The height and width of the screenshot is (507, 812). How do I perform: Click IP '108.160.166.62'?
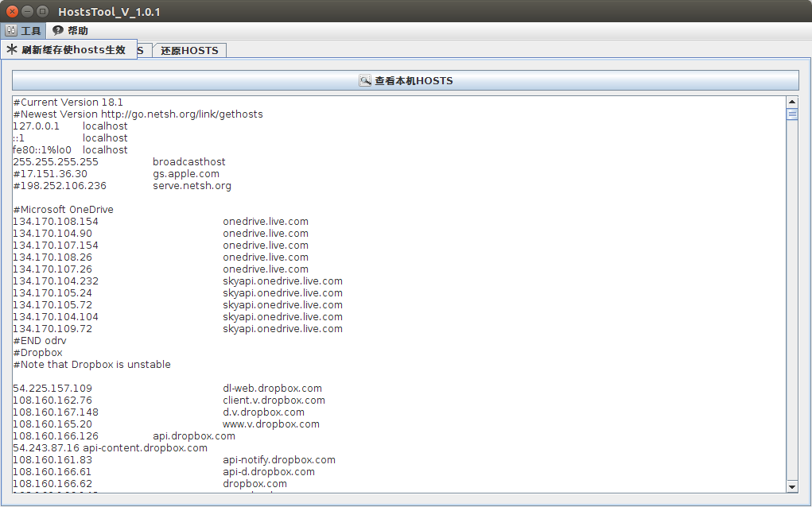coord(52,484)
